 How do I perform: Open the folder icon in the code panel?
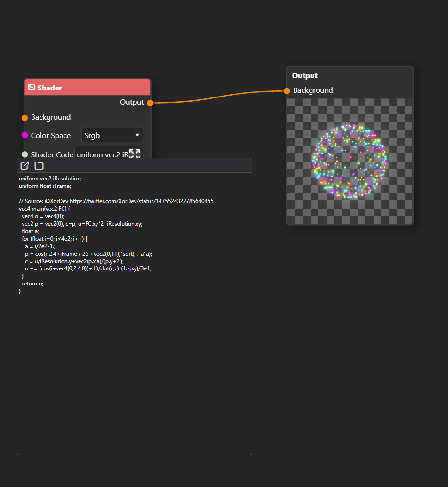click(39, 165)
